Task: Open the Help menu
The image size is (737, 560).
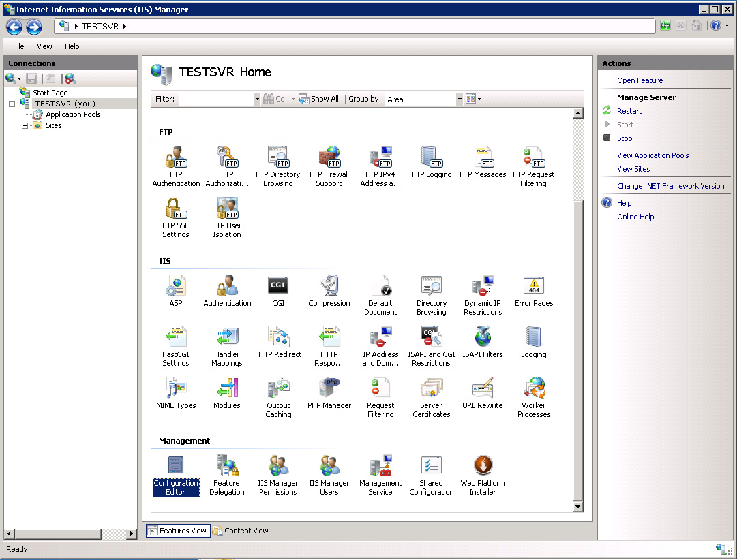Action: (x=72, y=46)
